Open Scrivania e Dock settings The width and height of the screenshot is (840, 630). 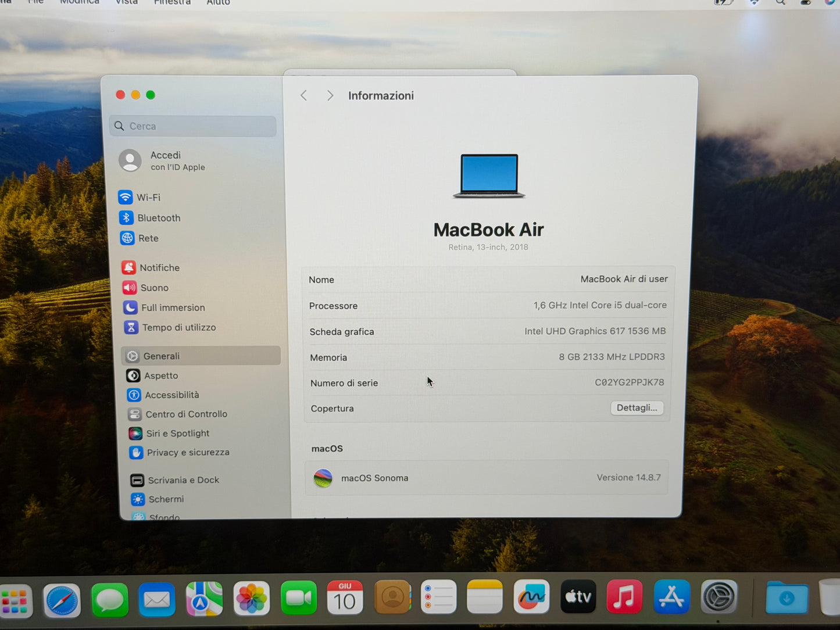pos(175,480)
